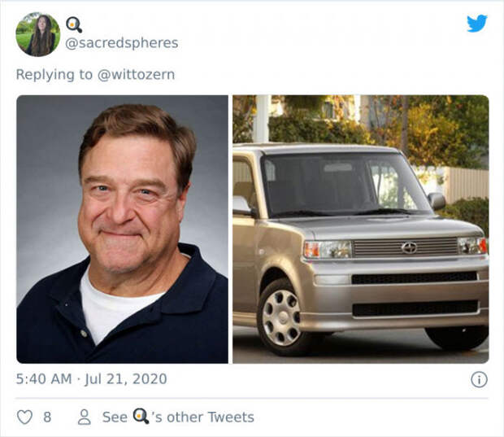Viewport: 504px width, 437px height.
Task: Click the car's front wheel hubcap
Action: [281, 317]
